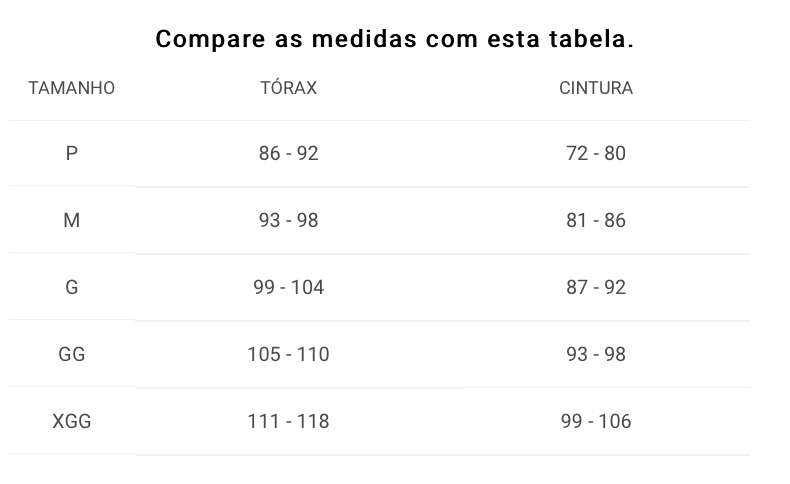Click the 81 - 86 cintura value
This screenshot has height=484, width=790.
tap(596, 220)
